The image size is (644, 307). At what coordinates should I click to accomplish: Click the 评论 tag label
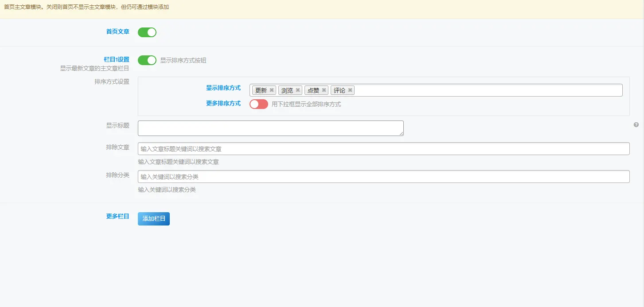pyautogui.click(x=340, y=90)
